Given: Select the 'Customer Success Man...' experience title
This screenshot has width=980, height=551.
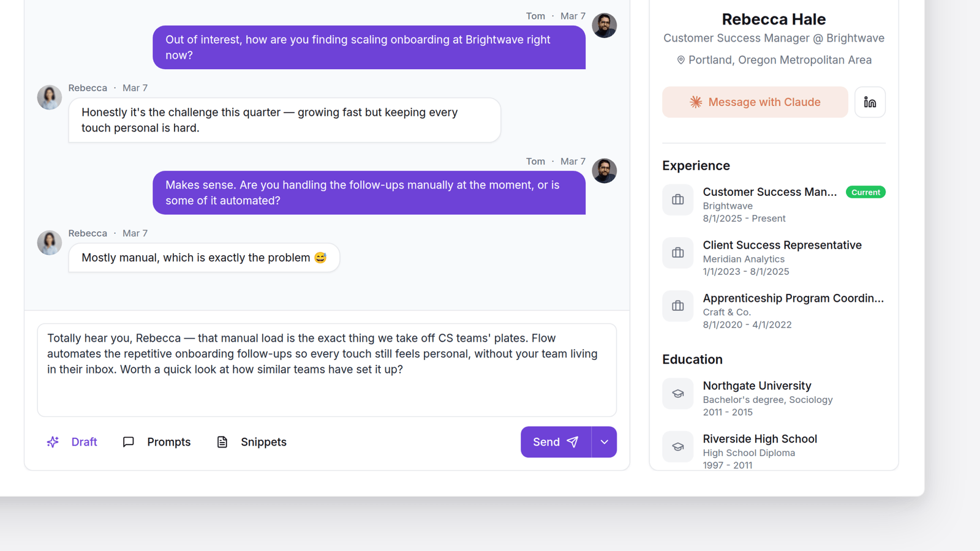Looking at the screenshot, I should (x=769, y=192).
